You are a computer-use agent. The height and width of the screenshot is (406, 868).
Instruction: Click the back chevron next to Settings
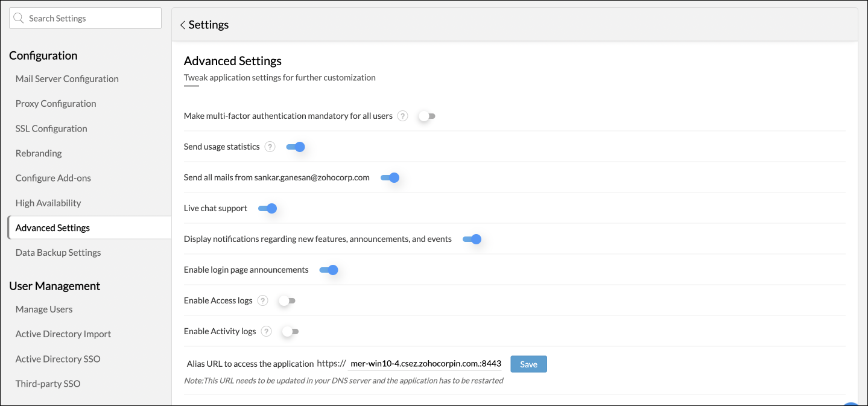[183, 25]
